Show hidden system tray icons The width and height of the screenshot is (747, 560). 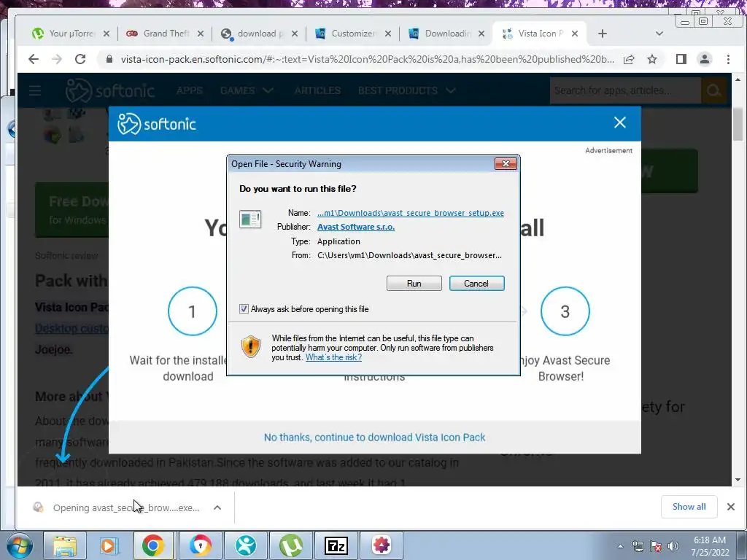(620, 546)
